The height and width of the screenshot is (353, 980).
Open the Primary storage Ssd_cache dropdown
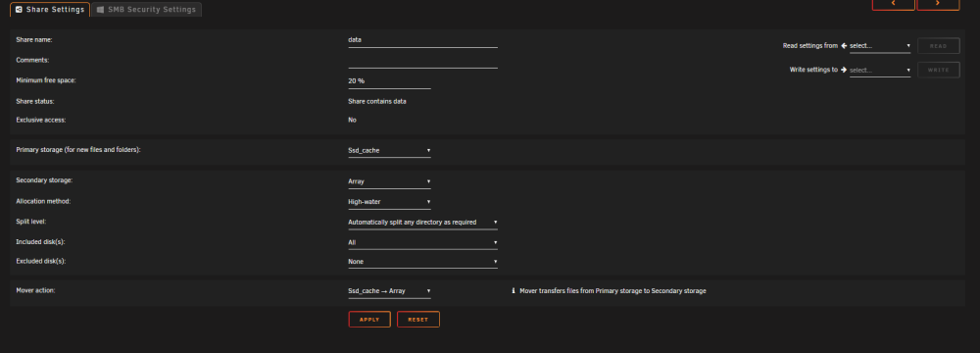coord(389,151)
